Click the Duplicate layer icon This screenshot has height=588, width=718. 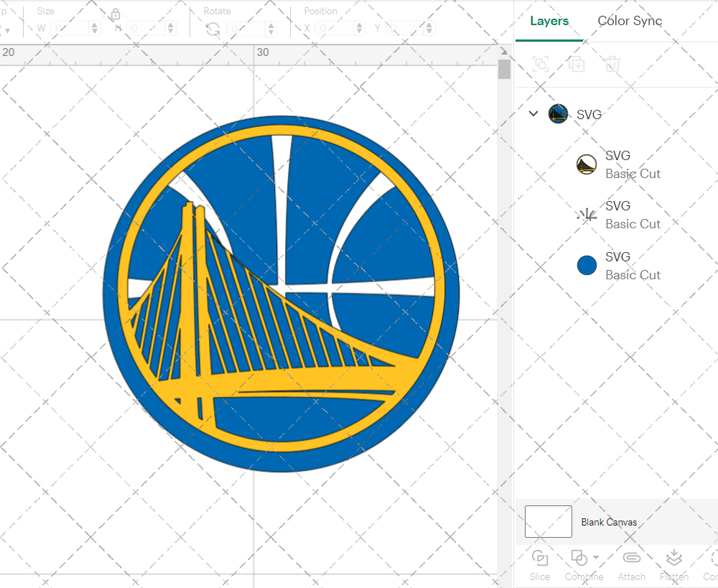pyautogui.click(x=577, y=64)
